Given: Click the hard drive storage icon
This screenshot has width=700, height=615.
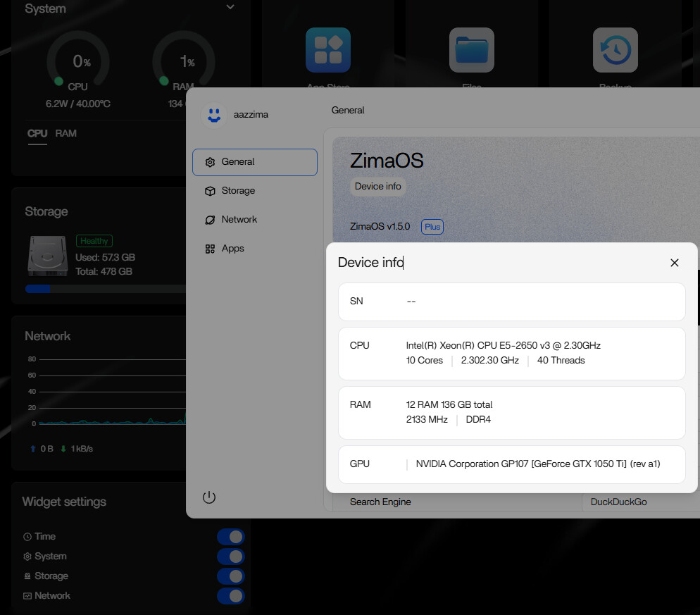Looking at the screenshot, I should tap(46, 255).
